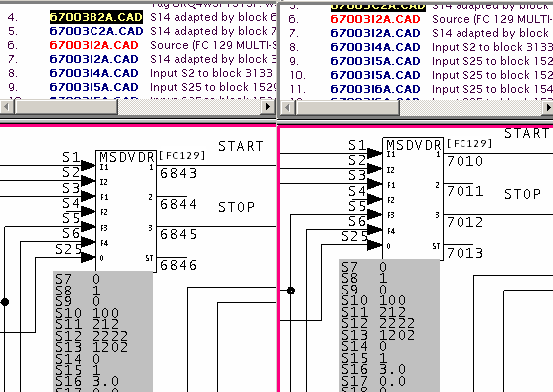This screenshot has height=392, width=553.
Task: Click output block number 6843
Action: (178, 173)
